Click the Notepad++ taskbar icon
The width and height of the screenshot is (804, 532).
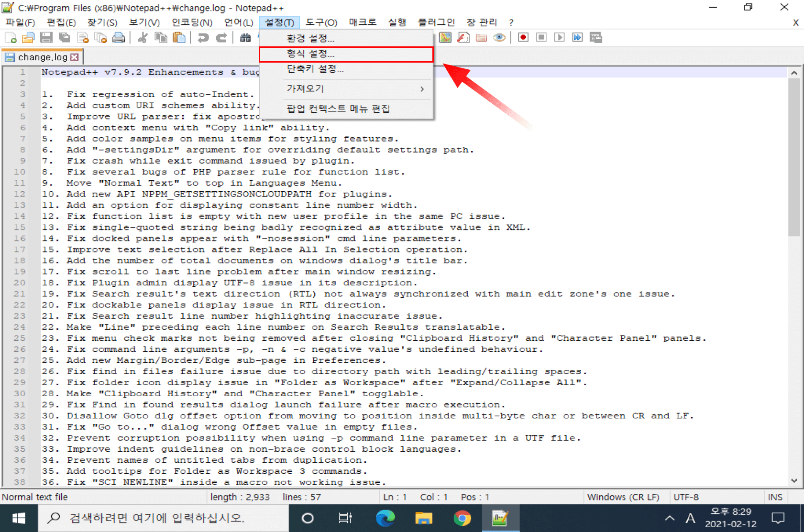pos(500,518)
